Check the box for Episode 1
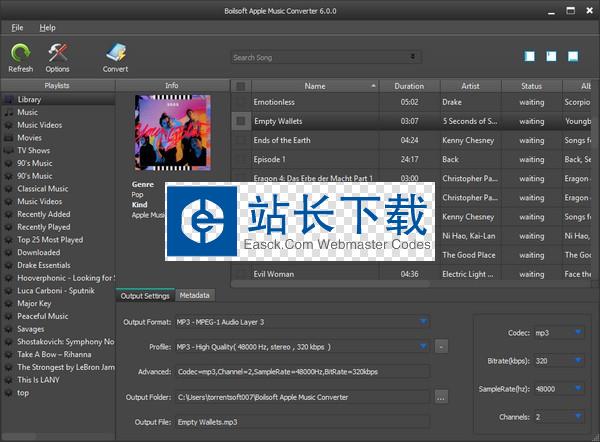 pos(241,160)
